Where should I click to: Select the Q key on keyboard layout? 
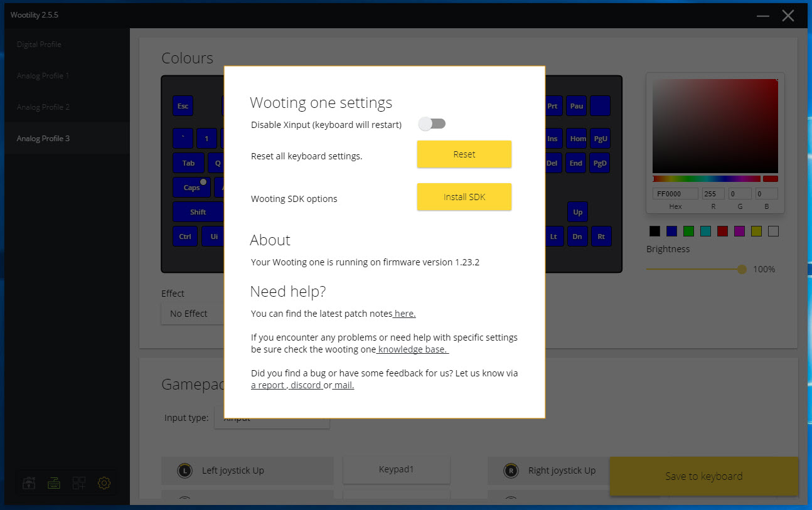pyautogui.click(x=216, y=163)
